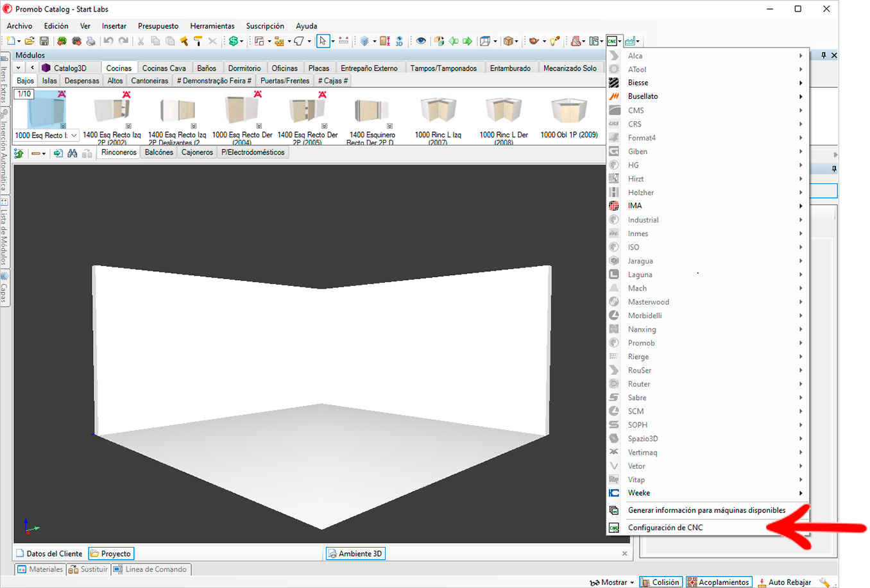
Task: Expand the Weeke submenu
Action: (708, 493)
